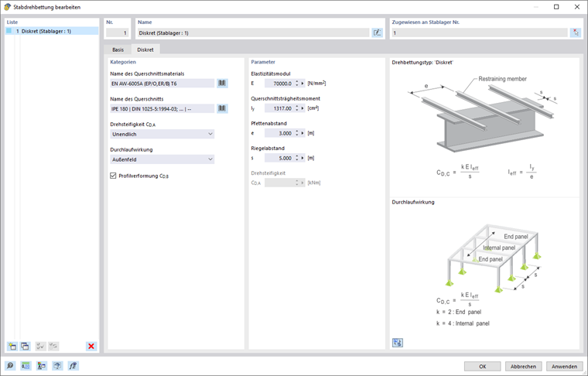Open cross-section library next to IPE 180
The width and height of the screenshot is (588, 376).
222,108
